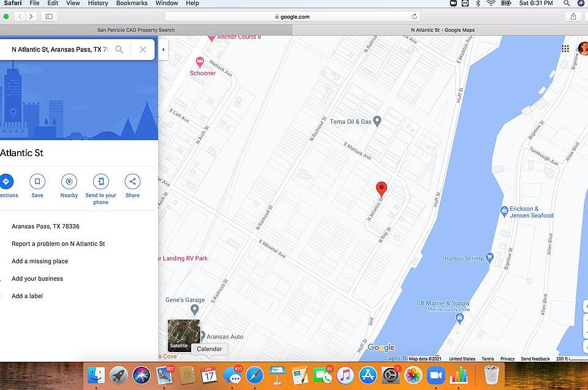This screenshot has height=390, width=588.
Task: Open the Safari menu in the menu bar
Action: click(x=13, y=4)
